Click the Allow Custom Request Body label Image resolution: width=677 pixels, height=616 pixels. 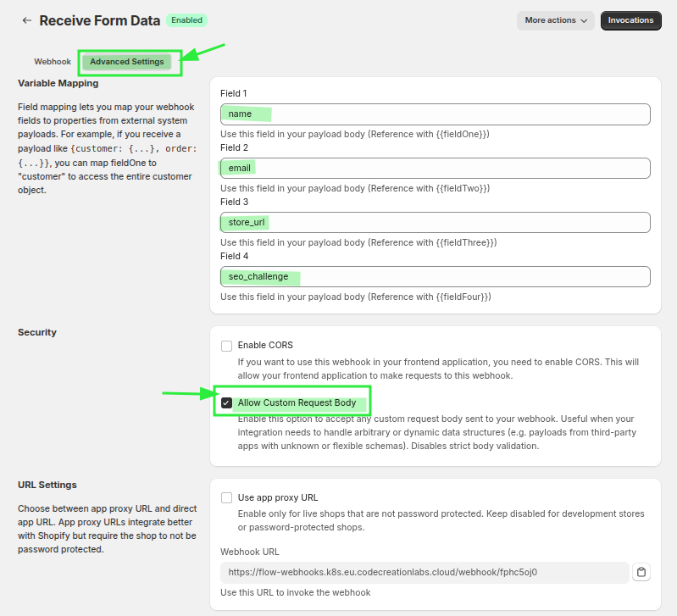pos(297,403)
